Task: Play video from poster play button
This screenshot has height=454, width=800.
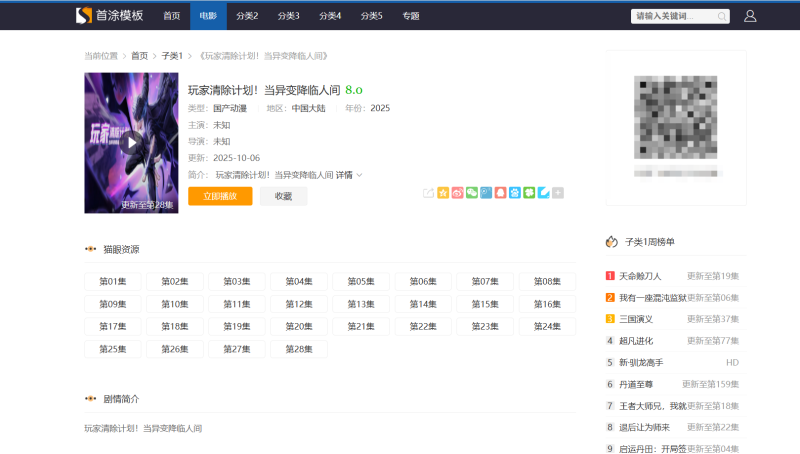Action: 132,142
